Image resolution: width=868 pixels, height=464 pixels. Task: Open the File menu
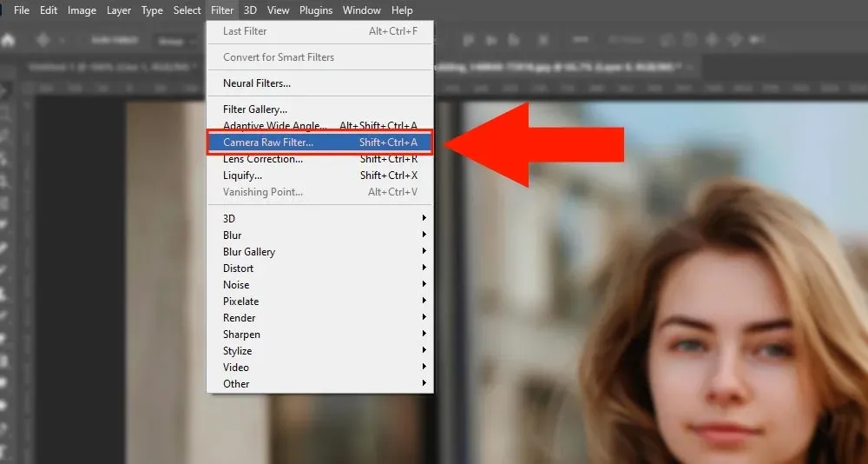22,10
